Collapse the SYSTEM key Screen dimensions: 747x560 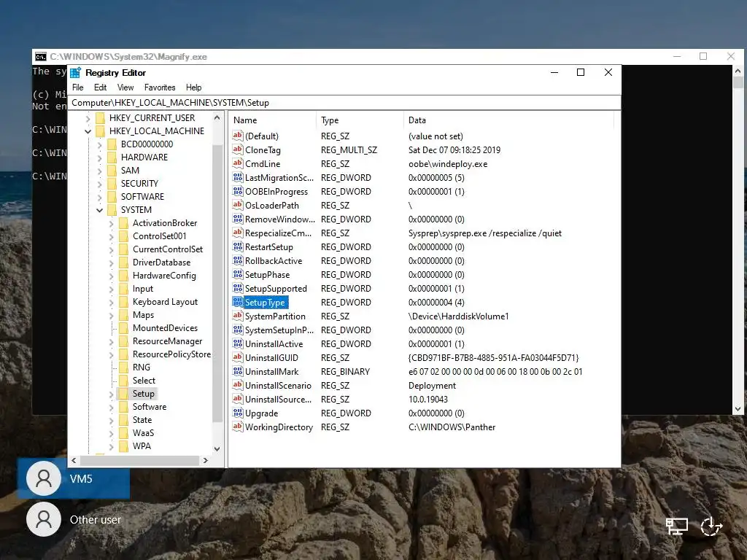tap(99, 210)
